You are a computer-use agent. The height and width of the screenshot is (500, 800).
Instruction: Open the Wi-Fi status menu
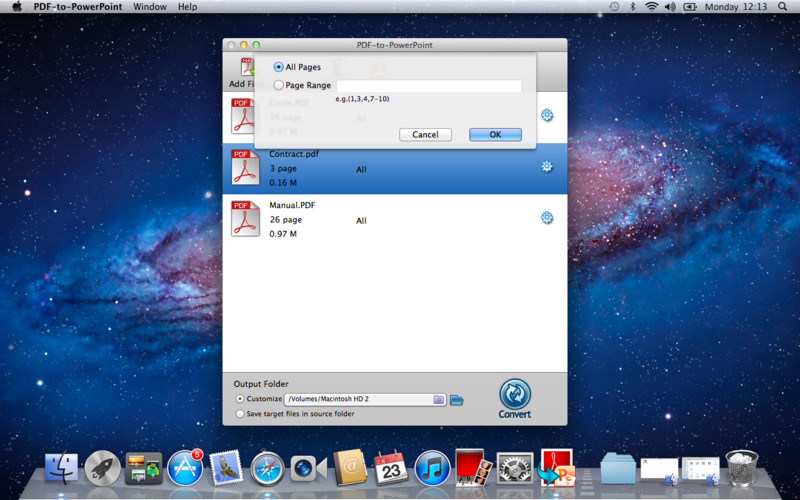click(652, 7)
